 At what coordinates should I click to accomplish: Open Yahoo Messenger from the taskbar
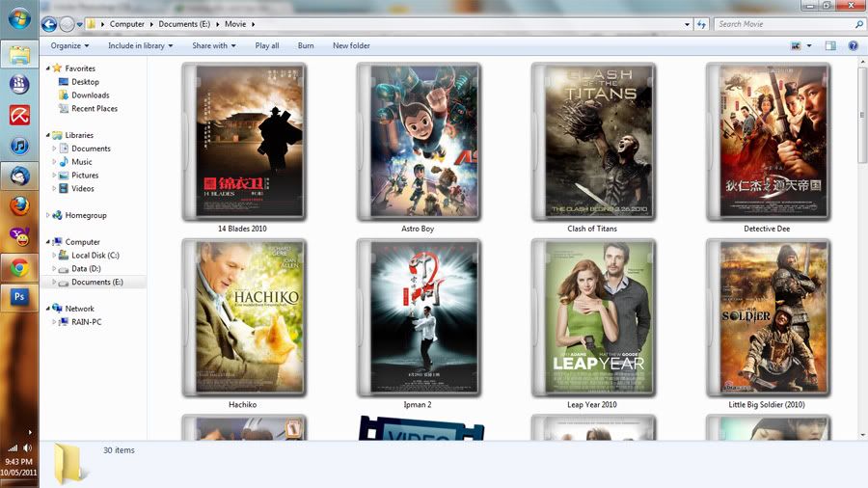pyautogui.click(x=19, y=237)
